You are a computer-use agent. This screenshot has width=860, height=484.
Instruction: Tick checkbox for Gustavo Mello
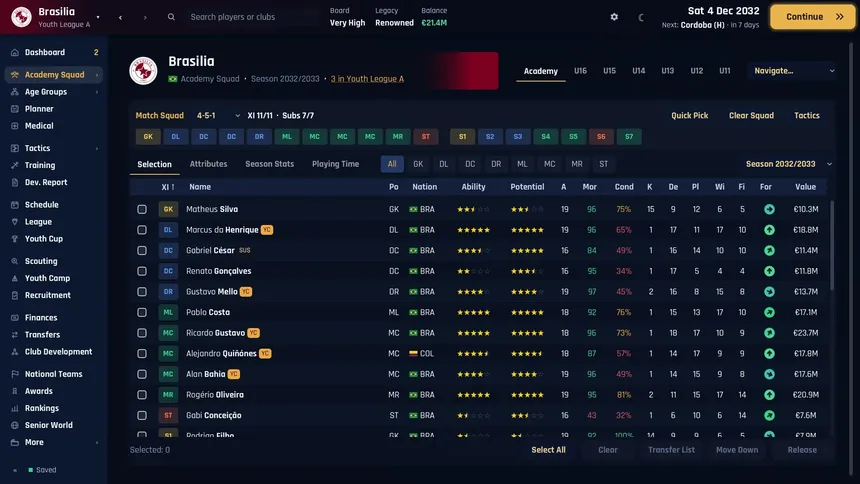(142, 292)
